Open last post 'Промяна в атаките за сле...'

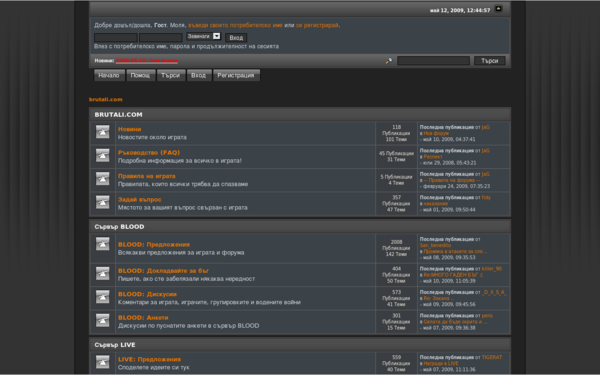pos(455,251)
